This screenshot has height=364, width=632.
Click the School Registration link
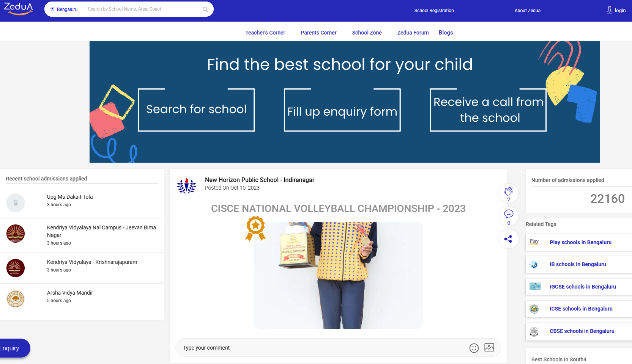[x=434, y=11]
